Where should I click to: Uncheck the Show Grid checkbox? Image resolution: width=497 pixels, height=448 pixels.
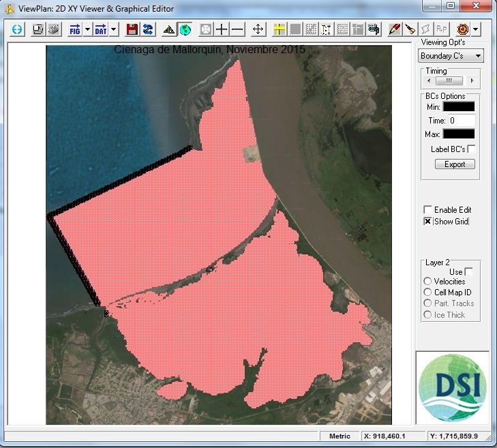[427, 222]
